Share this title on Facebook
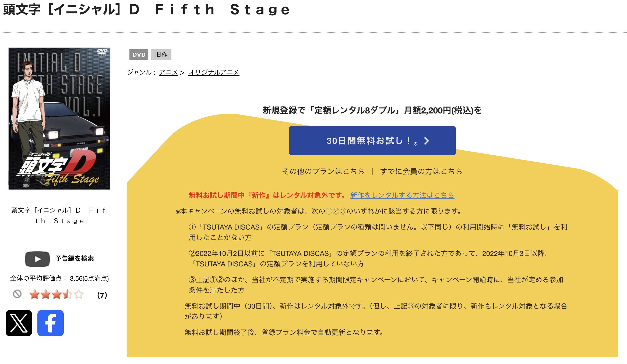The width and height of the screenshot is (627, 364). 51,323
